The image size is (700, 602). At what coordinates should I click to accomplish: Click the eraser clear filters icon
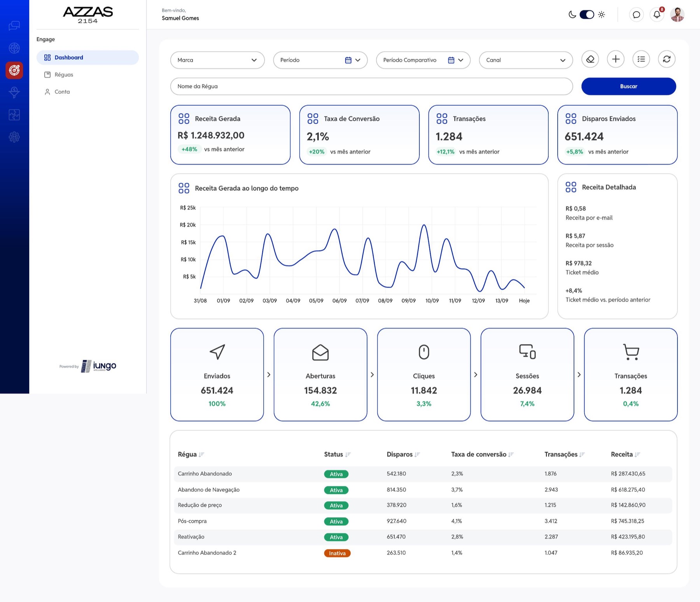point(590,59)
